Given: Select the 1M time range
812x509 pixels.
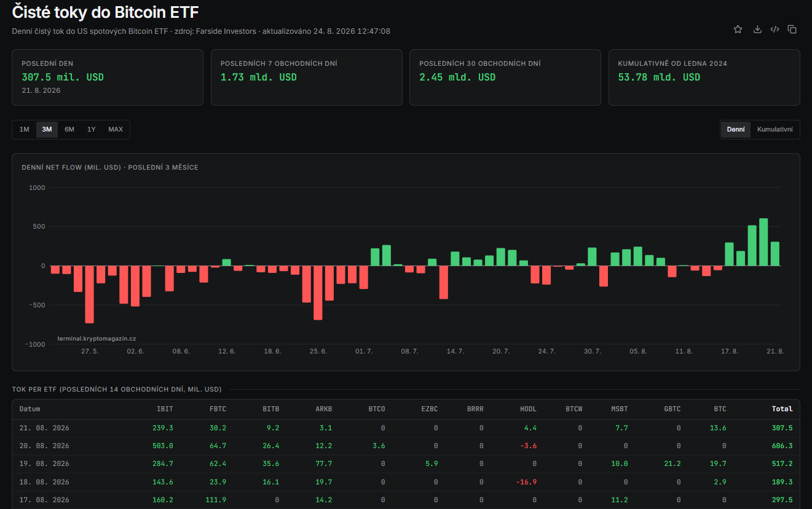Looking at the screenshot, I should [25, 130].
